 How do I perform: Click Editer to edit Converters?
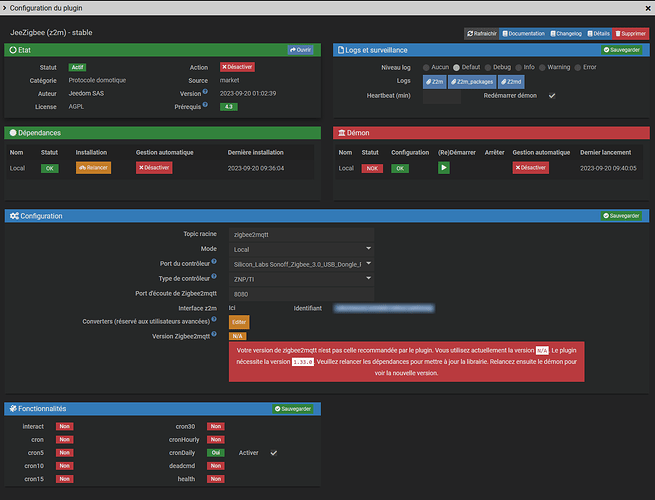click(x=239, y=322)
